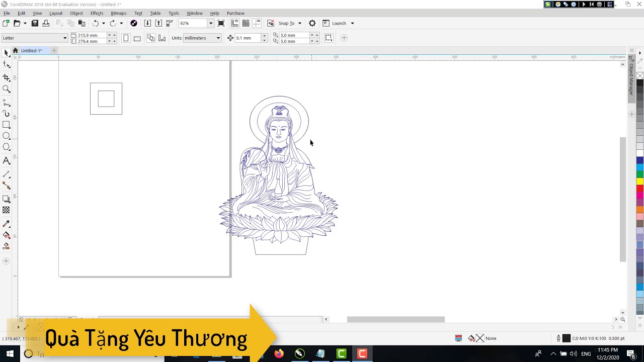Select the Interactive Fill tool
This screenshot has width=644, height=362.
[6, 235]
